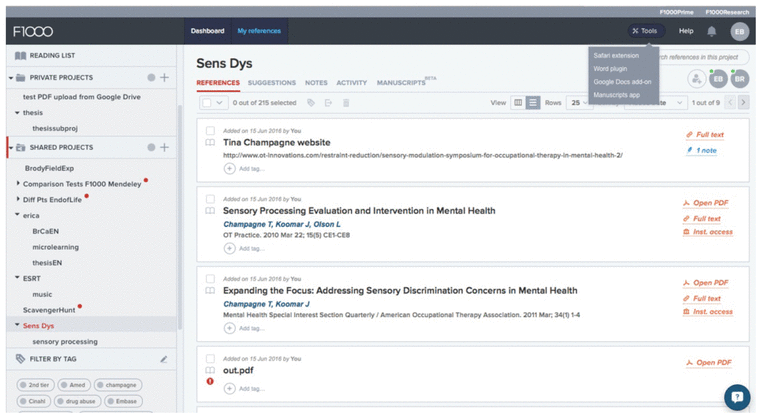Check the Tina Champagne website checkbox
Viewport: 762px width, 419px height.
(x=210, y=131)
